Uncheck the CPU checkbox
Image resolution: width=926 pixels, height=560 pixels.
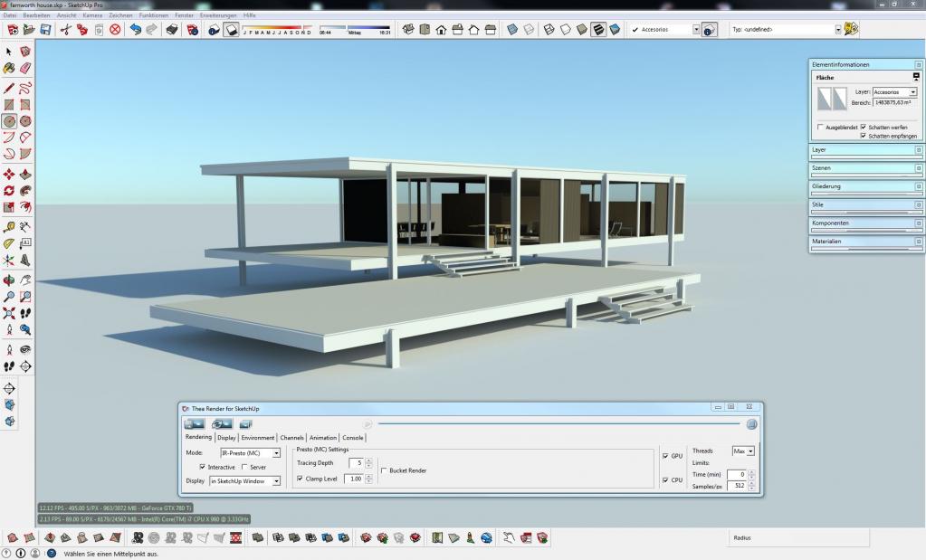point(665,480)
